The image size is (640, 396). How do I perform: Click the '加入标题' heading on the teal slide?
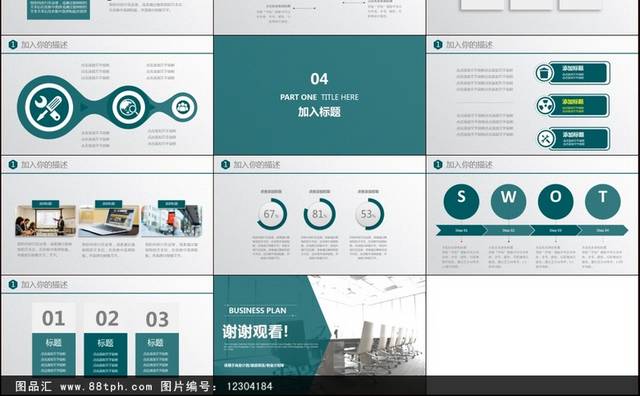(319, 112)
